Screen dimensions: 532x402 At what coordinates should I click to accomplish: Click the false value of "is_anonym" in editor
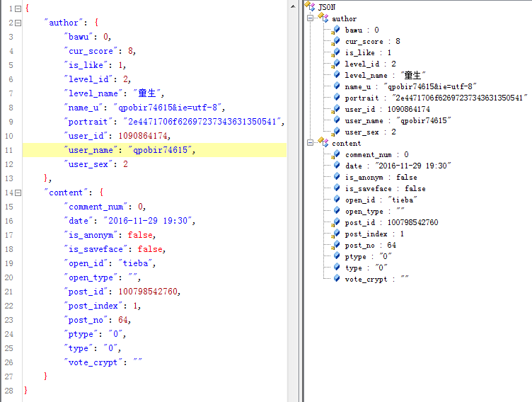(x=140, y=235)
